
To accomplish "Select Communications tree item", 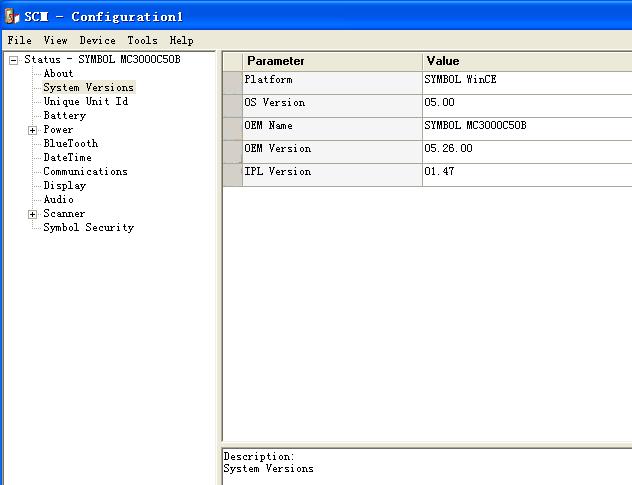I will coord(85,172).
